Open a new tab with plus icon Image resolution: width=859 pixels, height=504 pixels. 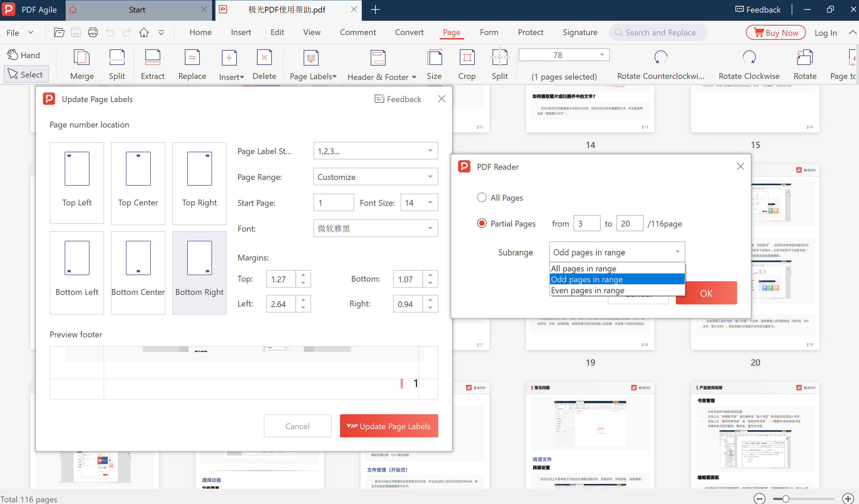(x=375, y=10)
